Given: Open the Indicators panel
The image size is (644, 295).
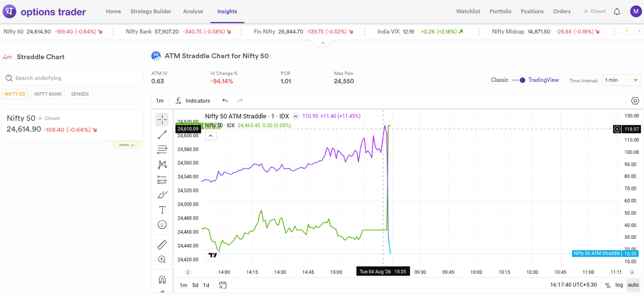Looking at the screenshot, I should coord(193,101).
